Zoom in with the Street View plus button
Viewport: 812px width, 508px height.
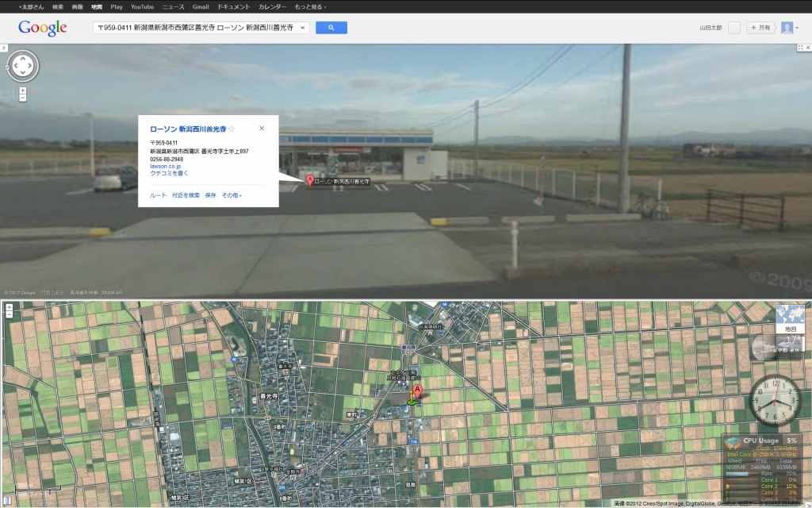(x=22, y=90)
